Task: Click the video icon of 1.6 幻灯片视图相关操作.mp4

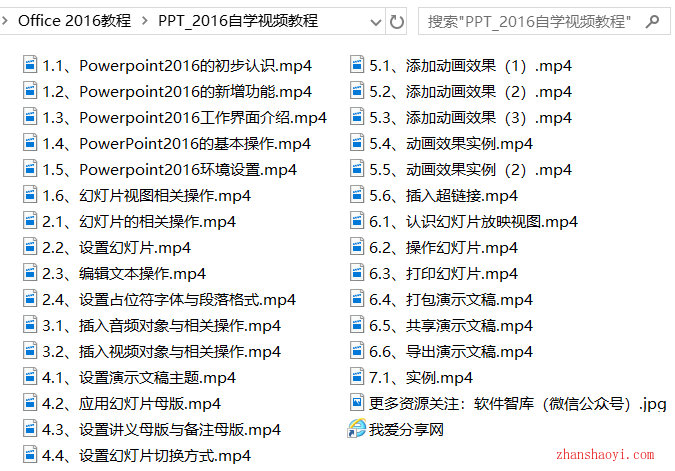Action: (x=30, y=195)
